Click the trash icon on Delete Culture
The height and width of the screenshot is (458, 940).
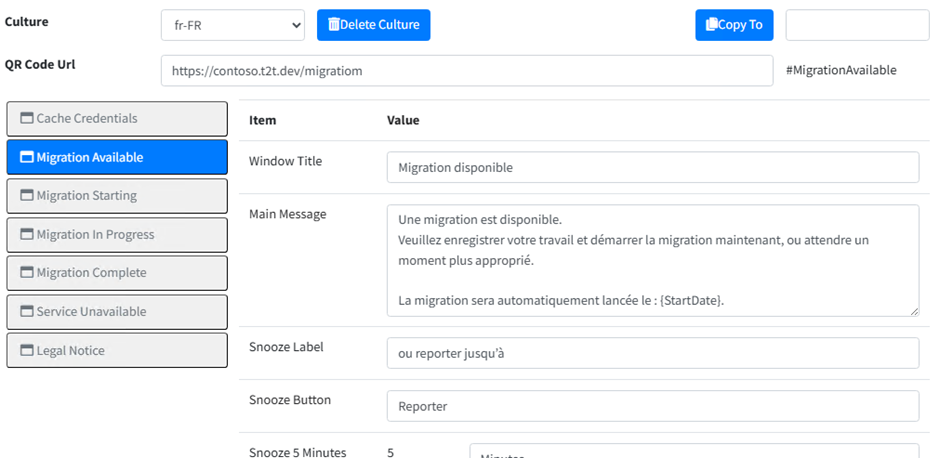334,25
